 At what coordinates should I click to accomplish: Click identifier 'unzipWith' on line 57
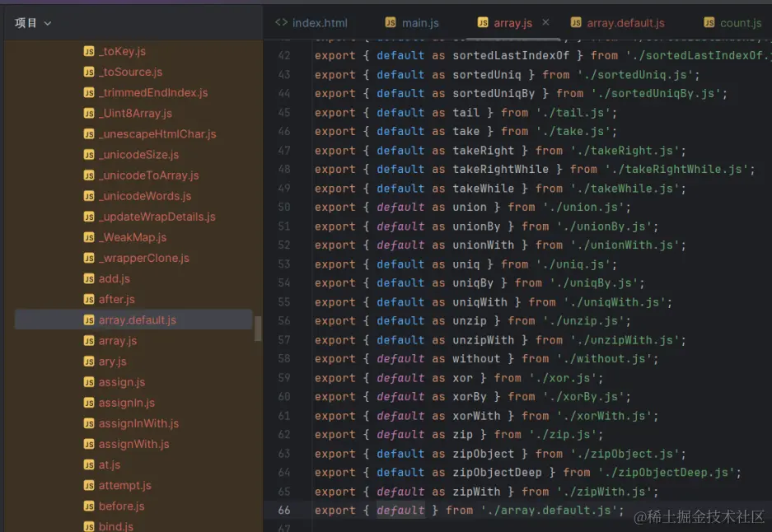pyautogui.click(x=483, y=340)
